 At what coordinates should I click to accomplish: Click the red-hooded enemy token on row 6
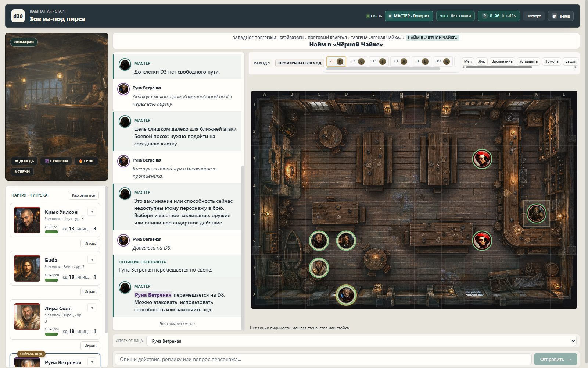[x=482, y=241]
